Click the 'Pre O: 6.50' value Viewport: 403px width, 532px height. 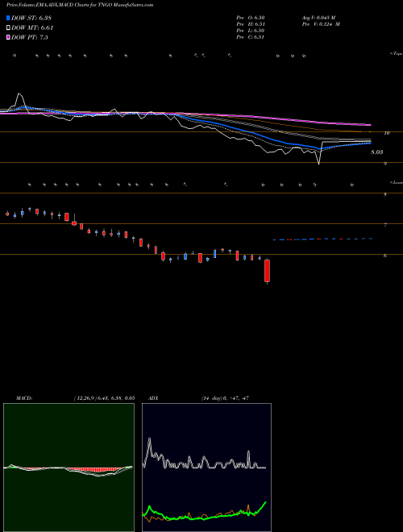pos(251,18)
